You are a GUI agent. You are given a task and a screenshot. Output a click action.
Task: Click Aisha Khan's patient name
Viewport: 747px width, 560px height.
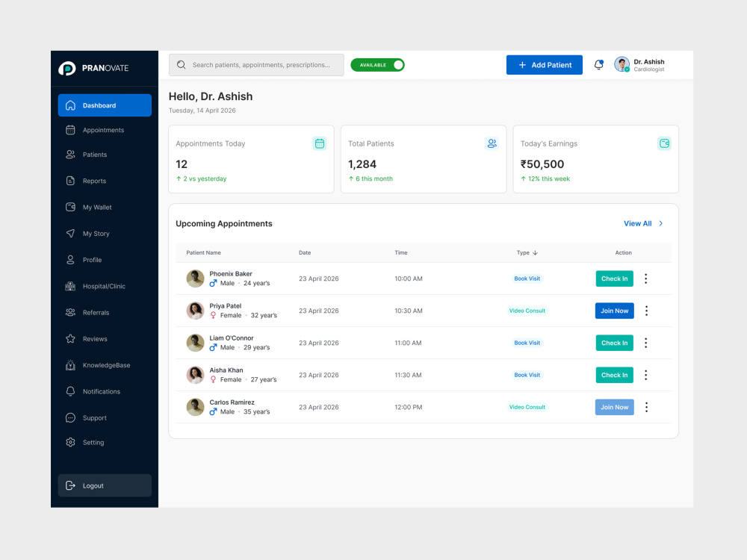[x=226, y=370]
